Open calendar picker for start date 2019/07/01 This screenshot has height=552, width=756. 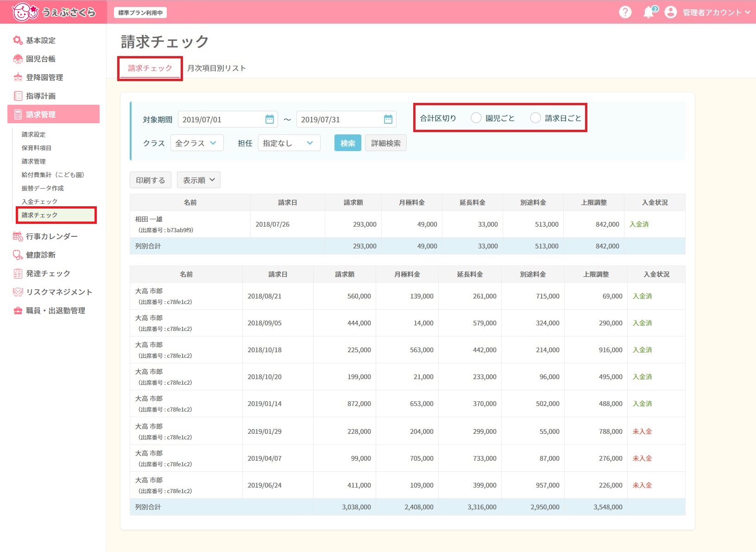click(270, 120)
